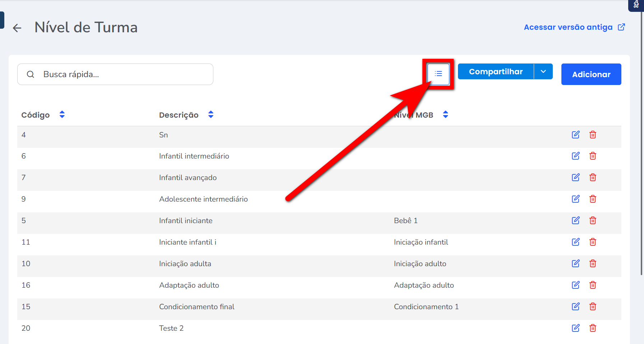The image size is (644, 344).
Task: Edit the Condicionamento final row
Action: pyautogui.click(x=575, y=307)
